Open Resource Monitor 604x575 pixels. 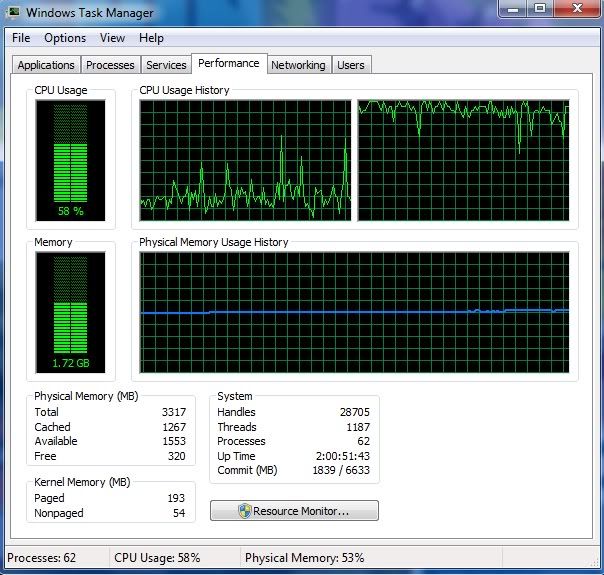pyautogui.click(x=294, y=511)
